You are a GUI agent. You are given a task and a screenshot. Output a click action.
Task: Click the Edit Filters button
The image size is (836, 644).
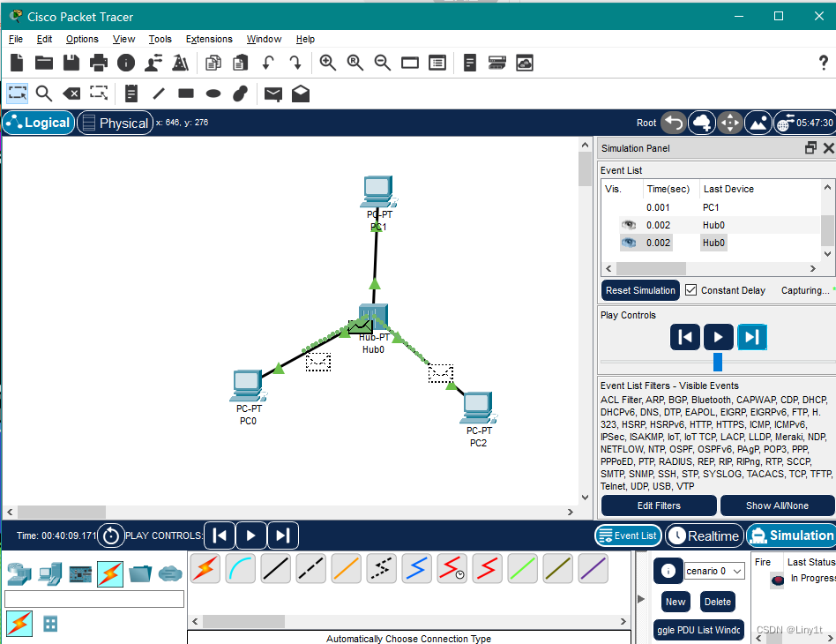pyautogui.click(x=659, y=505)
